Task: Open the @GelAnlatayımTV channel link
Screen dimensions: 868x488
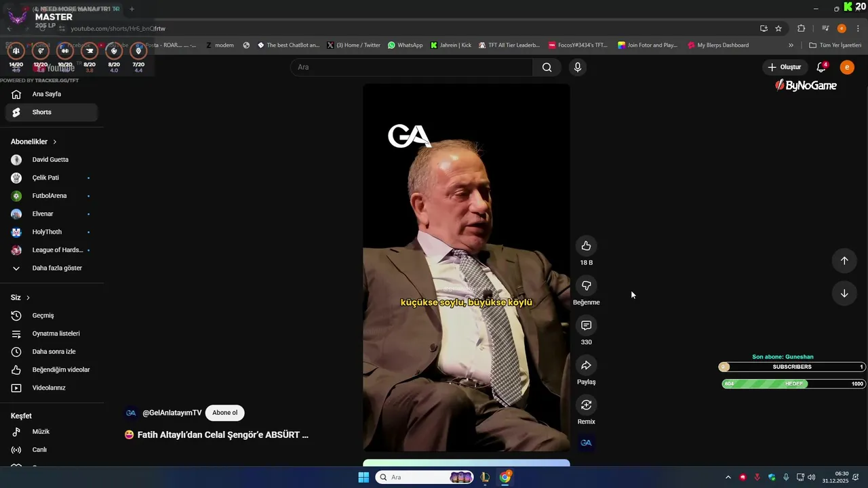Action: click(172, 413)
